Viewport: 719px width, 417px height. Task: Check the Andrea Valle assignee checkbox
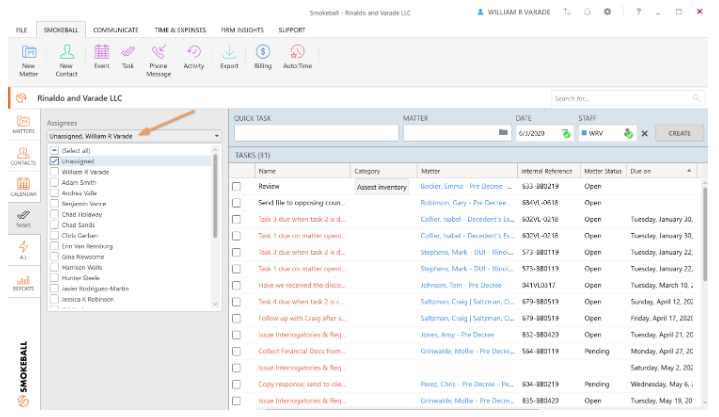point(55,193)
